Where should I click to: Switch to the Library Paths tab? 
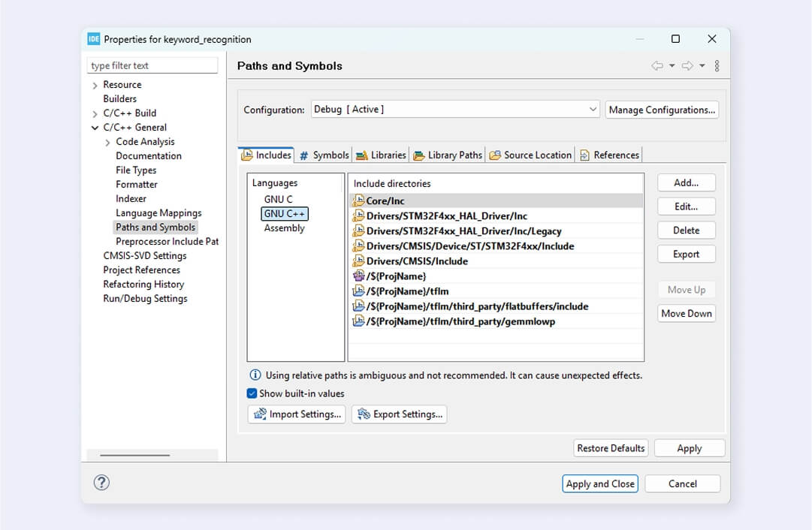tap(448, 155)
